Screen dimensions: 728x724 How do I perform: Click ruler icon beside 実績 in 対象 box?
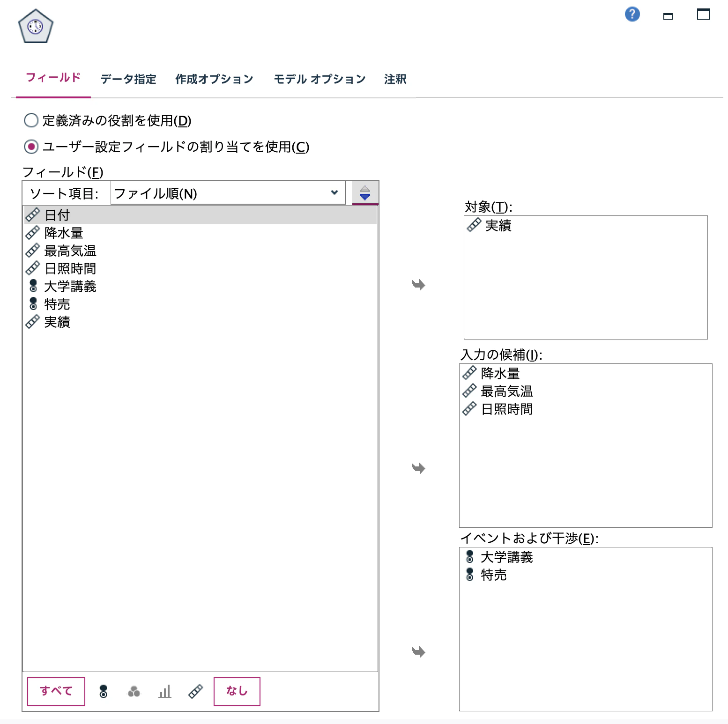474,225
